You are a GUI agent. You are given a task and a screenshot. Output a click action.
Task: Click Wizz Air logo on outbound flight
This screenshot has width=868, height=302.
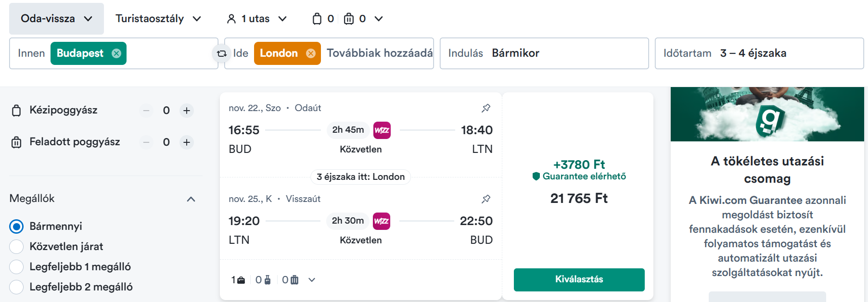(x=382, y=130)
